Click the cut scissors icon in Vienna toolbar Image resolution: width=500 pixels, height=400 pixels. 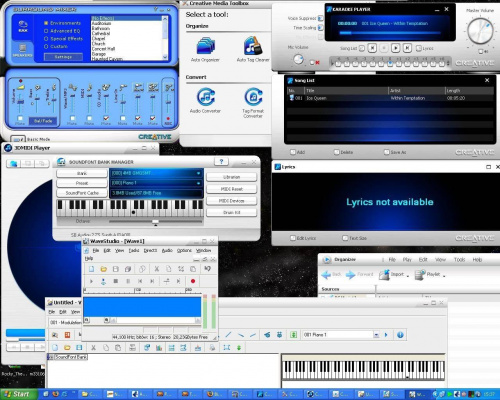[94, 348]
